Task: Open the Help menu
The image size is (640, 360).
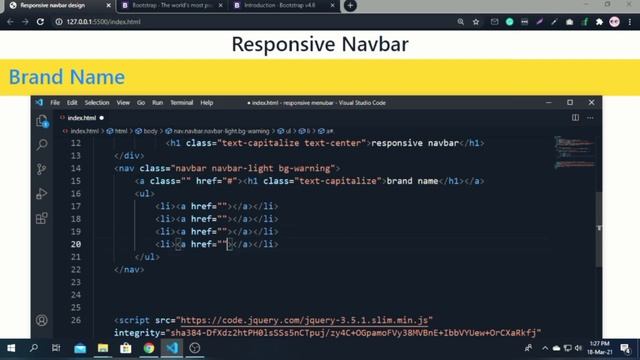Action: 207,102
